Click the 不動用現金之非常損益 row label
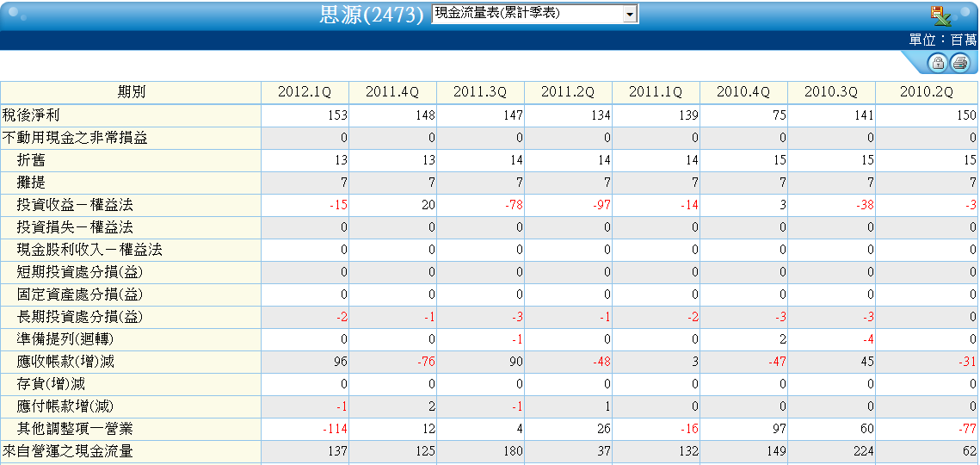This screenshot has width=980, height=465. point(75,138)
